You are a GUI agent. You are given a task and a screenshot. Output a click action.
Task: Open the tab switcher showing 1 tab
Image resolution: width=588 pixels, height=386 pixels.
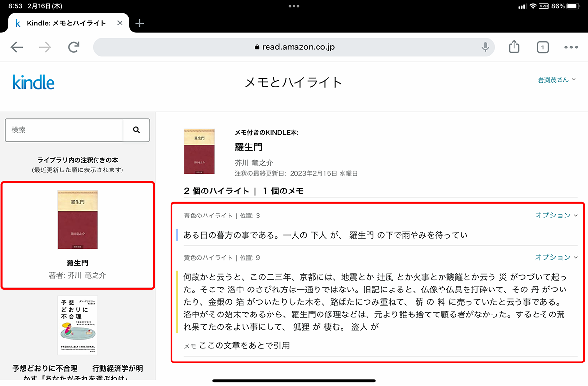[542, 47]
